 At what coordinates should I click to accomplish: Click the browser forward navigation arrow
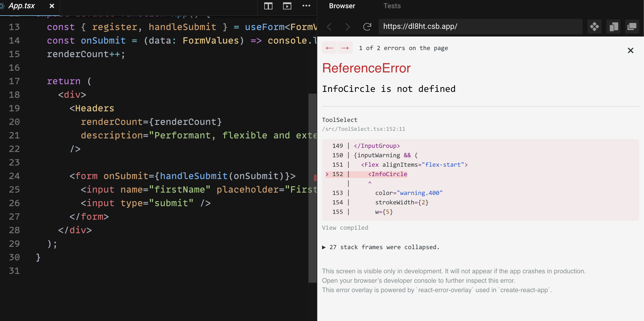coord(348,27)
